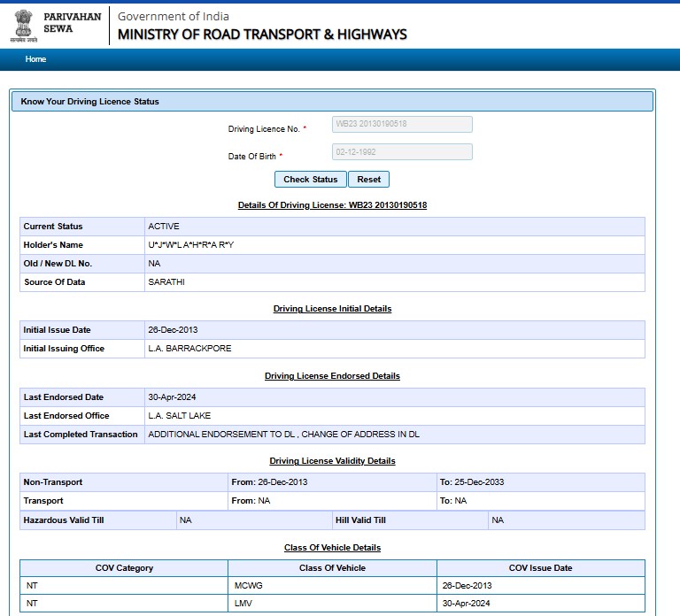
Task: Click the LMV COV issue date 30-Apr-2024
Action: pyautogui.click(x=467, y=604)
